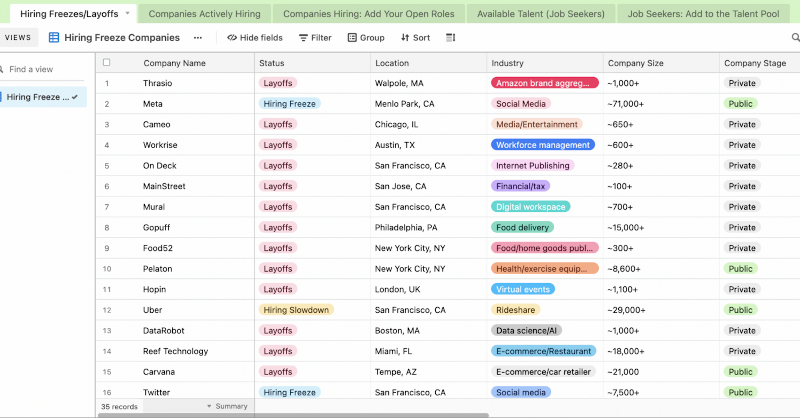This screenshot has width=800, height=418.
Task: Click the Workforce management industry tag
Action: [x=543, y=145]
